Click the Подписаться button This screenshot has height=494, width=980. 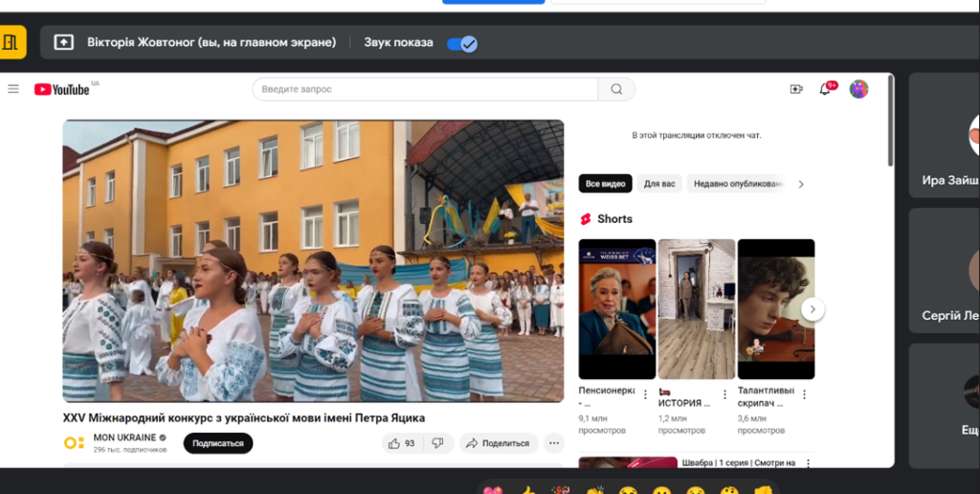pyautogui.click(x=218, y=443)
